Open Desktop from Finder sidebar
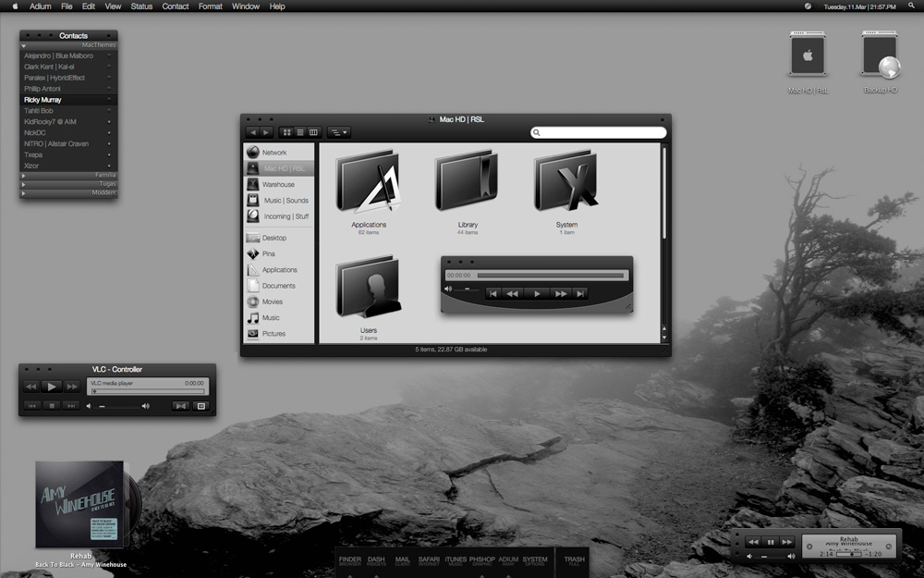 coord(278,238)
